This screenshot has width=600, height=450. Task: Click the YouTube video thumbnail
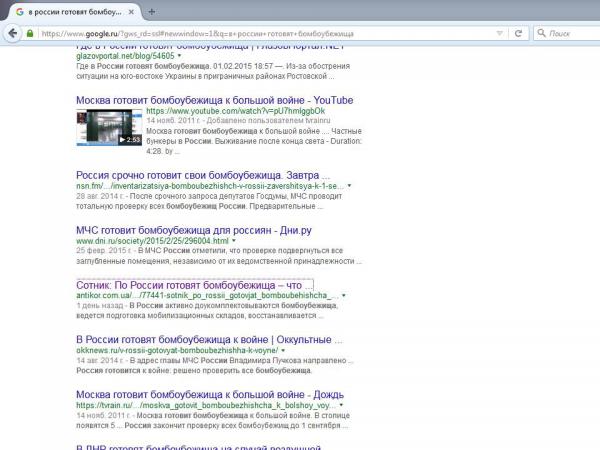[109, 127]
